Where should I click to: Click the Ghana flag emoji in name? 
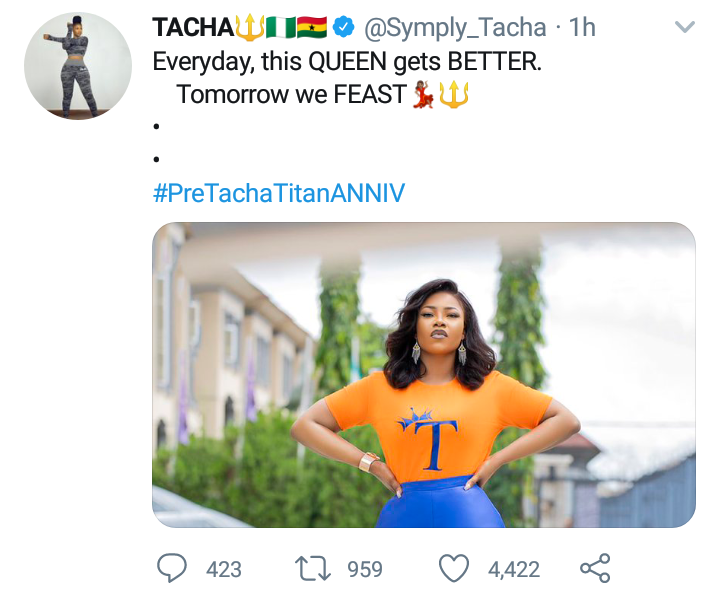pyautogui.click(x=312, y=27)
